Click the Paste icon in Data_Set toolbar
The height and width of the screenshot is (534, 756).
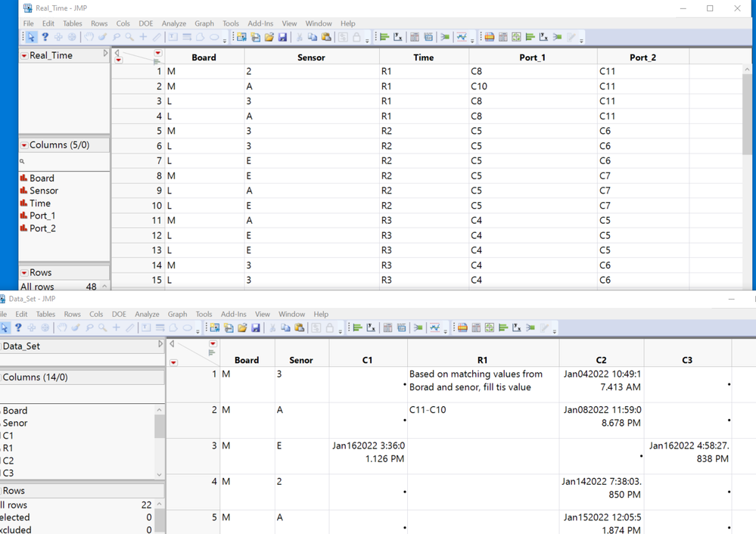click(300, 328)
